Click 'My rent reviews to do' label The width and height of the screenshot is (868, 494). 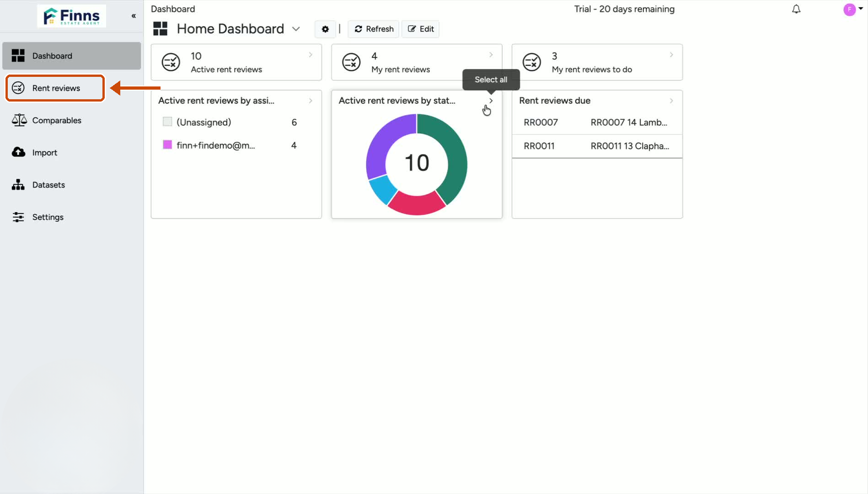[592, 70]
